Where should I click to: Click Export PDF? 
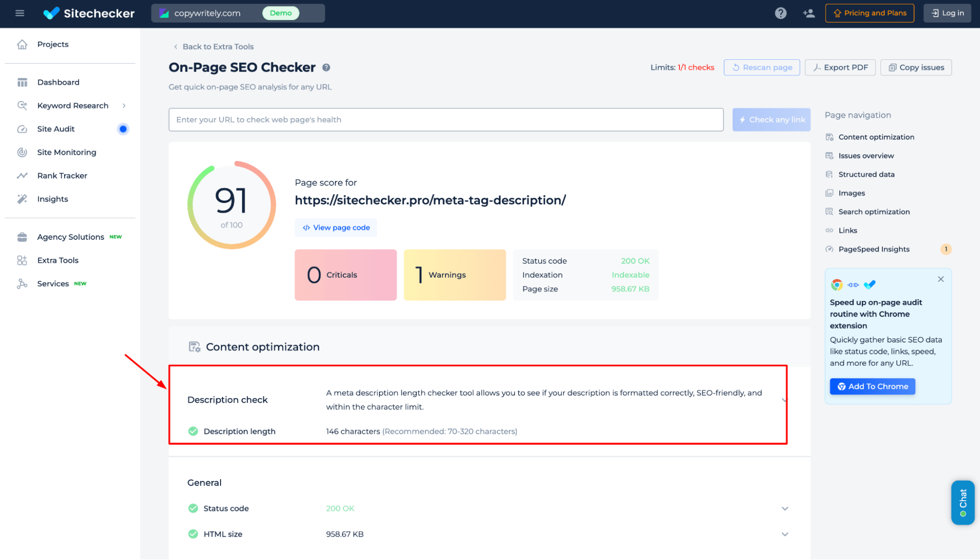click(x=840, y=68)
